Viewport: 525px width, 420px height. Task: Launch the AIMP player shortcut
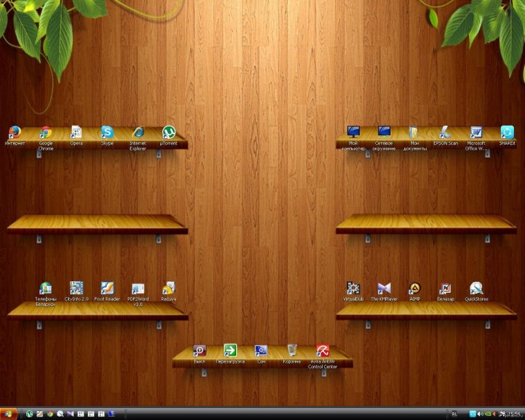pyautogui.click(x=414, y=288)
